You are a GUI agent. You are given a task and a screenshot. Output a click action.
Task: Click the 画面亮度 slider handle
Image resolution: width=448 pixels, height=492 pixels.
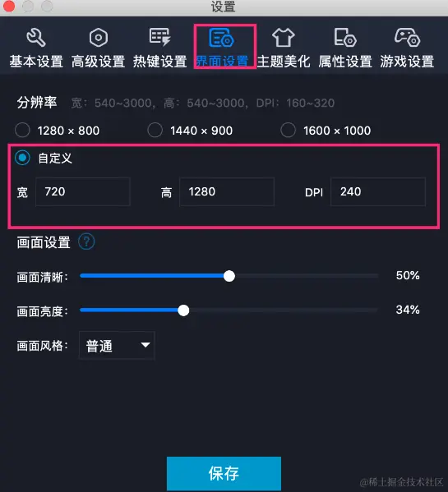pos(183,310)
